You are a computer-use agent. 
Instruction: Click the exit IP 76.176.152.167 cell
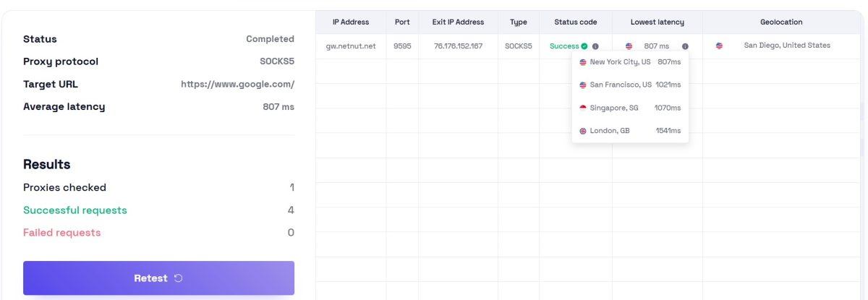pos(458,46)
